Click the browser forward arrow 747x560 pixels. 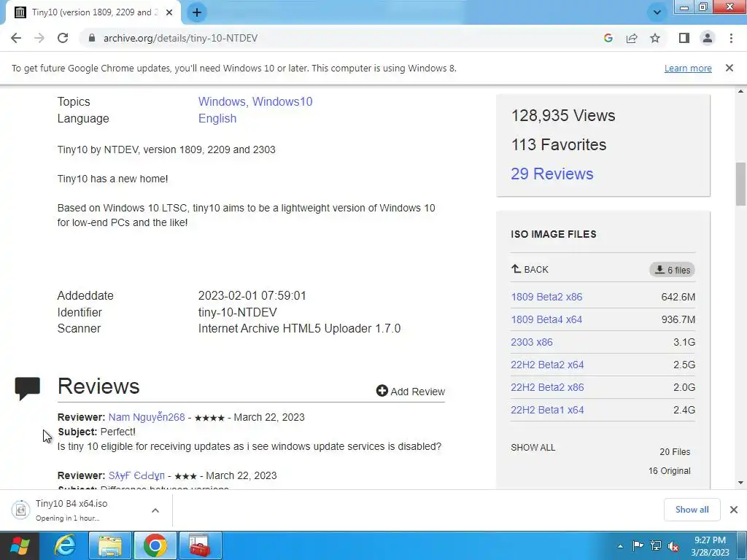tap(39, 38)
